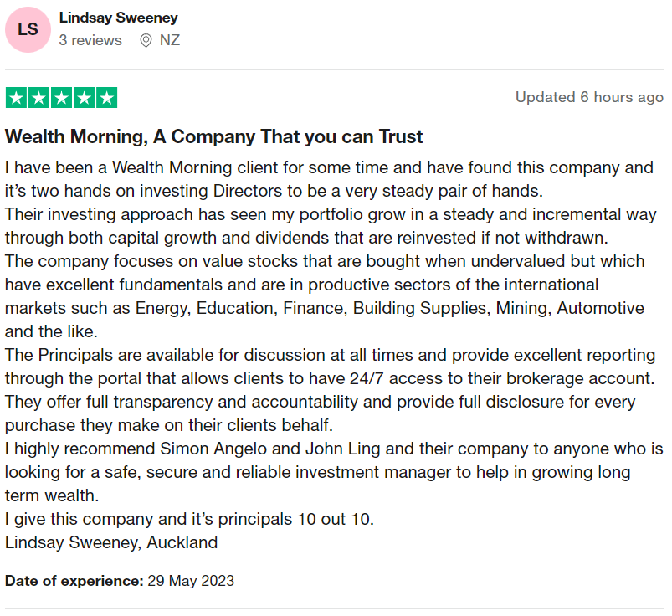672x616 pixels.
Task: Open the Wealth Morning review title
Action: [x=214, y=136]
